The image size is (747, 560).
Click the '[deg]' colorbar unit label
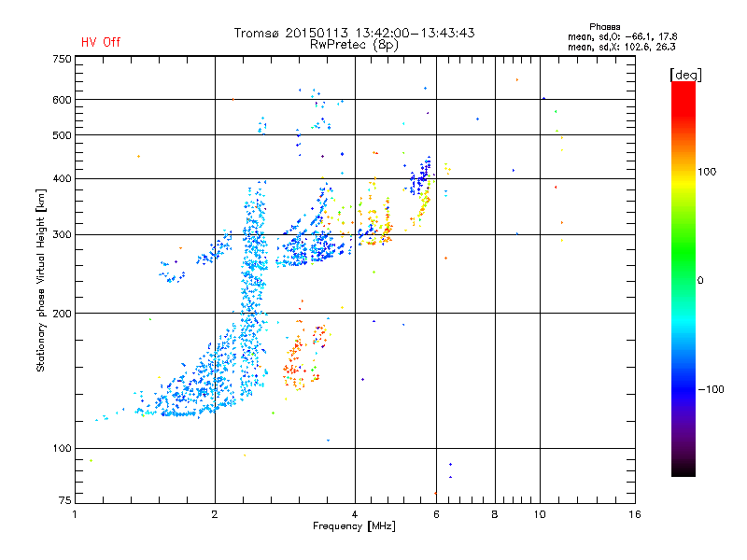click(685, 75)
